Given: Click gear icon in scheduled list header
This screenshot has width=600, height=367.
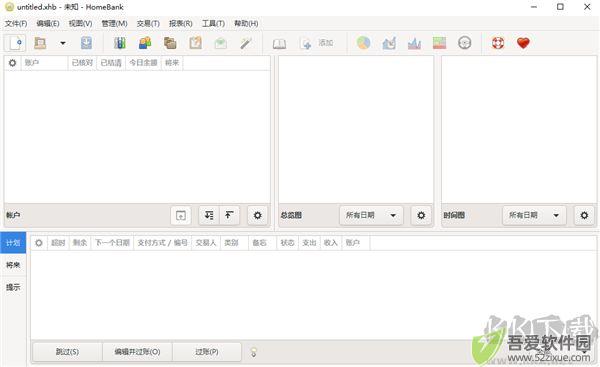Looking at the screenshot, I should coord(39,243).
